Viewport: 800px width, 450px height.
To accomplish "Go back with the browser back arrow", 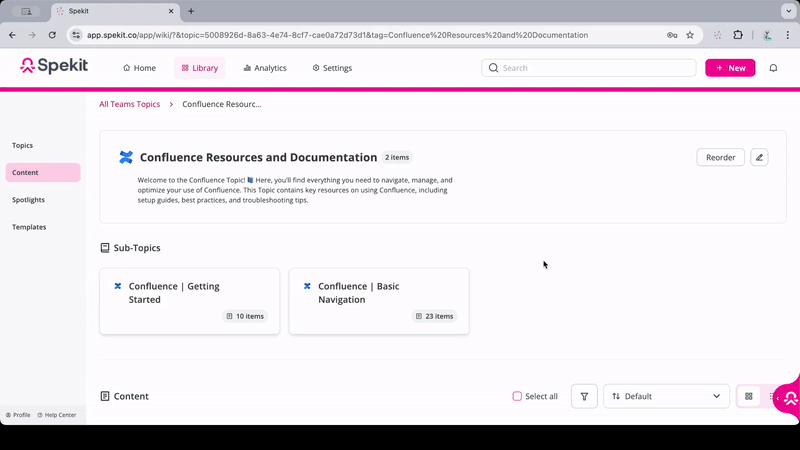I will point(12,35).
